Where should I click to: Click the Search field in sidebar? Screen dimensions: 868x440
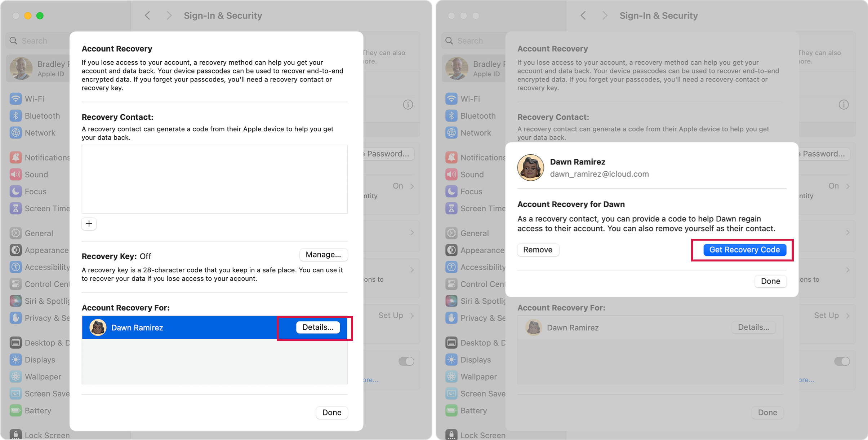[39, 40]
